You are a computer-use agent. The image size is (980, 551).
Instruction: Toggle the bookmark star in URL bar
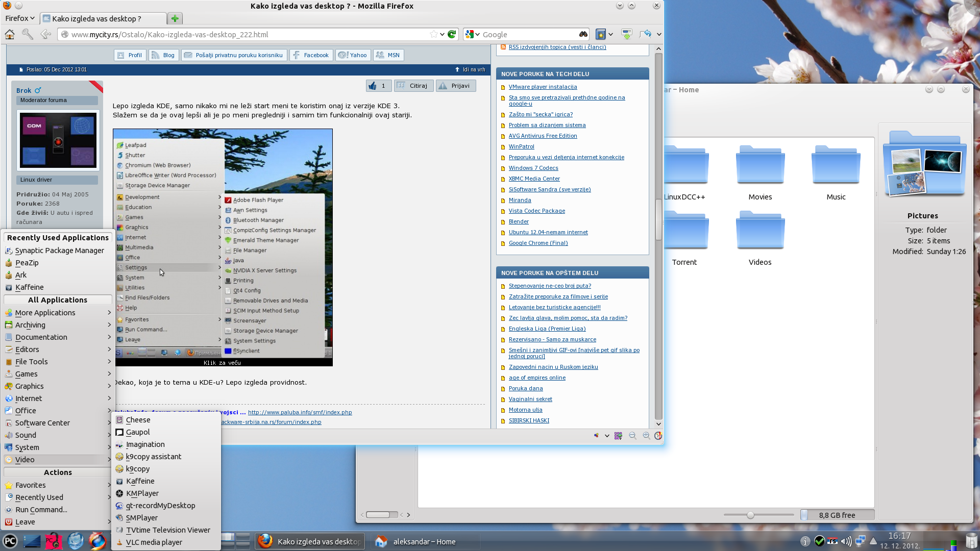[433, 34]
